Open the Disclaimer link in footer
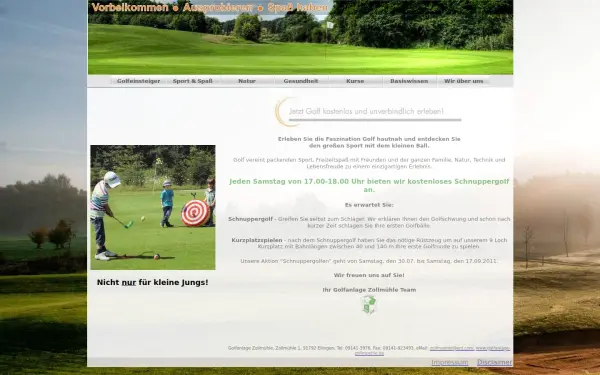This screenshot has width=600, height=375. (494, 362)
